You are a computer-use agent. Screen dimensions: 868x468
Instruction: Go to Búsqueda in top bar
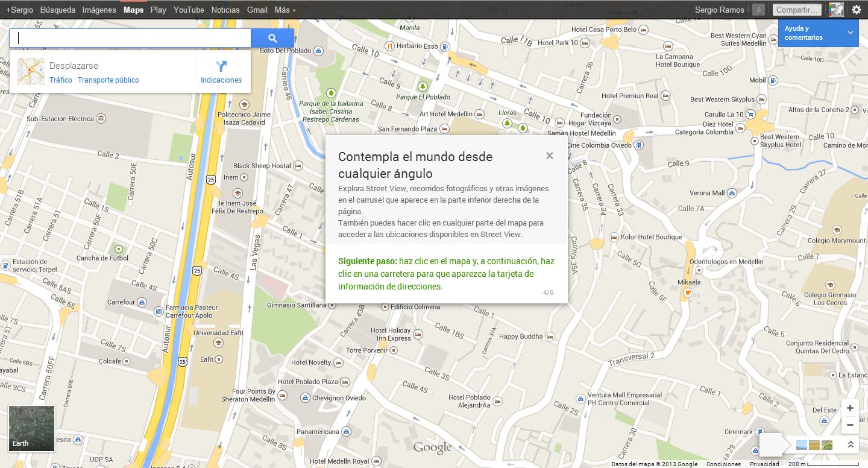pos(58,10)
